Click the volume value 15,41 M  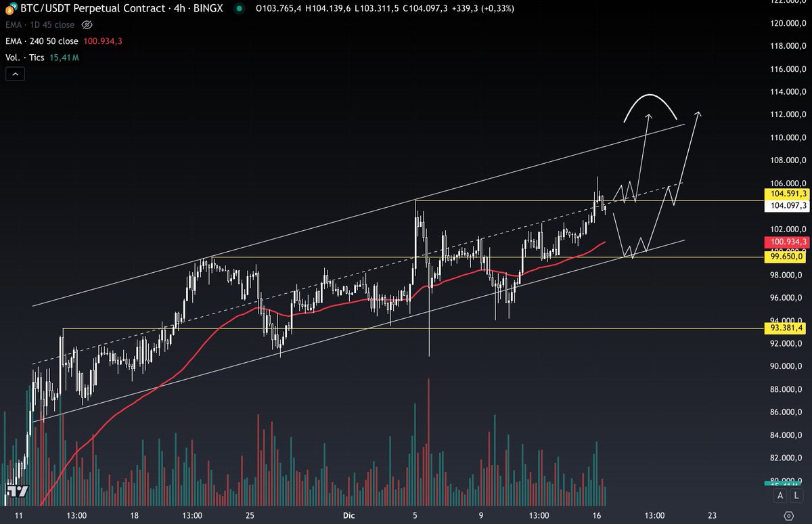(x=64, y=58)
